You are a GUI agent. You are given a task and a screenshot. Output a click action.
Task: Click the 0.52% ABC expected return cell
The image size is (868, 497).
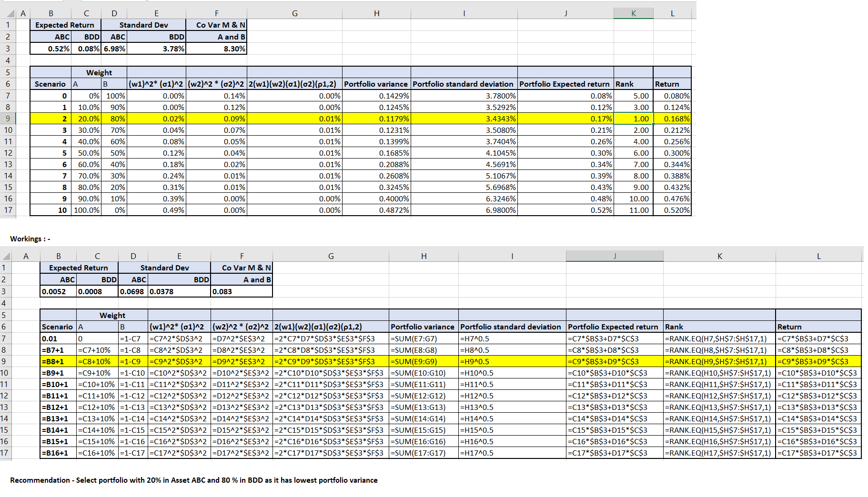coord(50,49)
